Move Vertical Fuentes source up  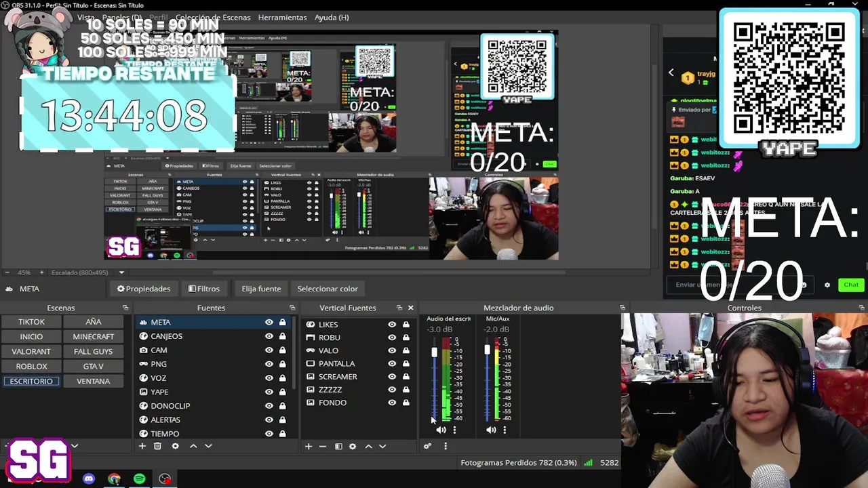(x=368, y=446)
